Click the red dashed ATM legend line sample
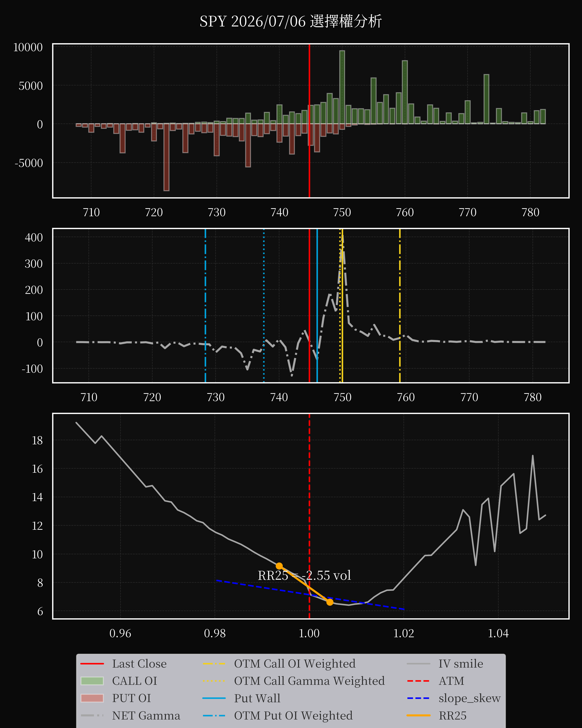Viewport: 582px width, 728px height. [418, 681]
